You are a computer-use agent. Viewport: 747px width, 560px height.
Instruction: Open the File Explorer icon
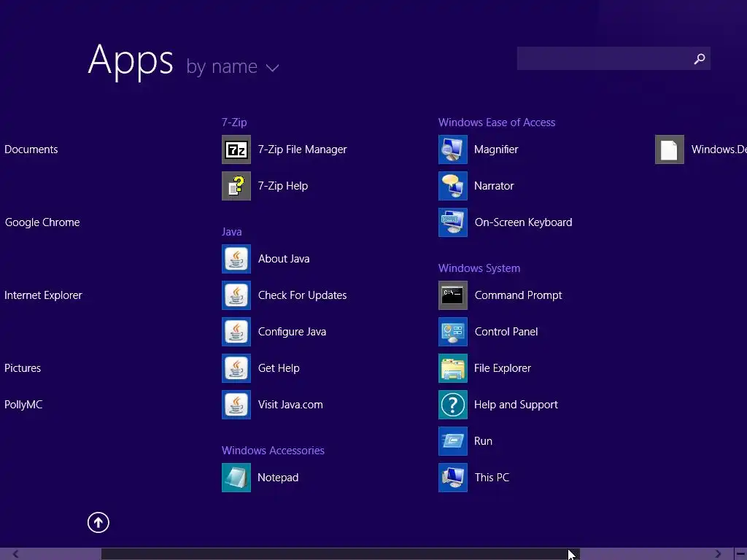coord(453,368)
